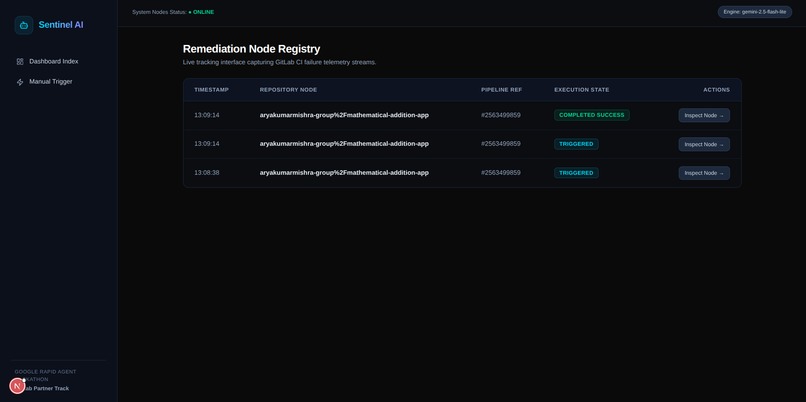806x402 pixels.
Task: Inspect Node for 13:08:38 row
Action: (x=704, y=173)
